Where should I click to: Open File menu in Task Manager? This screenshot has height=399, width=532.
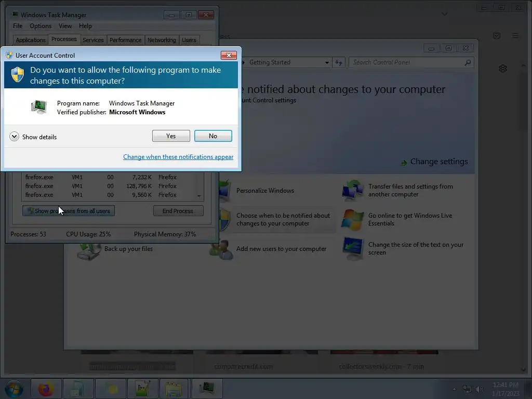(x=18, y=26)
